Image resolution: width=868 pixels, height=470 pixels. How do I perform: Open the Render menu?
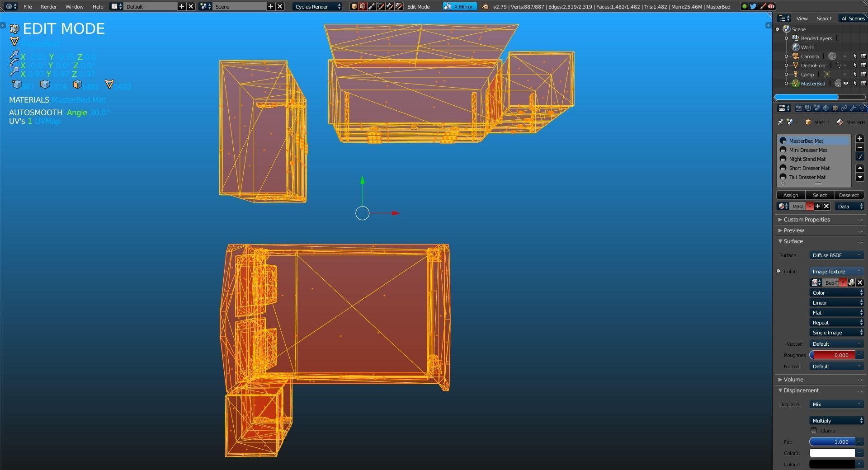[x=48, y=6]
